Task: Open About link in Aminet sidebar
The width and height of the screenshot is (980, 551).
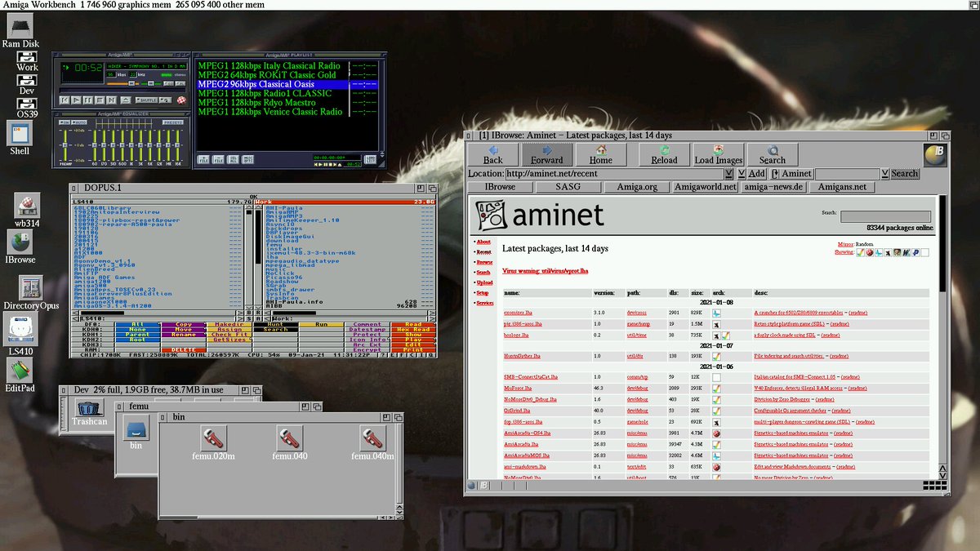Action: click(483, 242)
